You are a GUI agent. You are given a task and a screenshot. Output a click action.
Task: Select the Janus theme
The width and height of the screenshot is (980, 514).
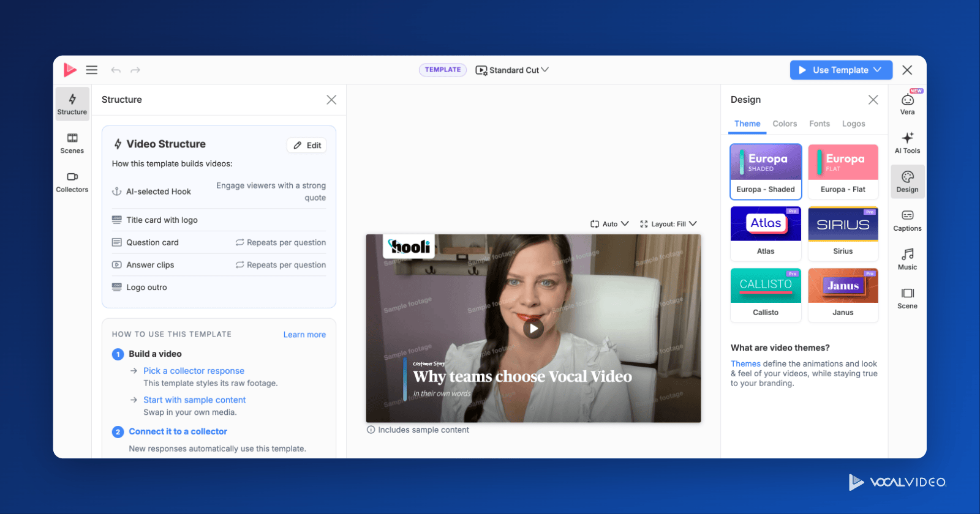[843, 295]
